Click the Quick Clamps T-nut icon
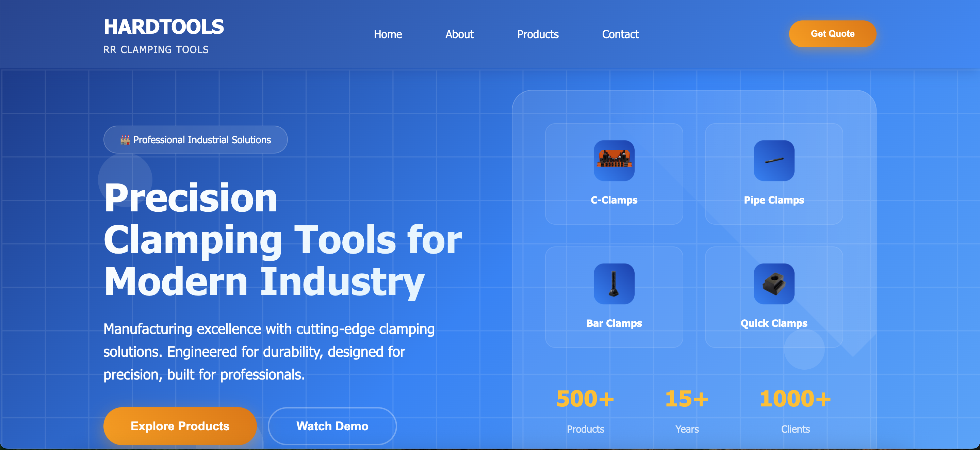980x450 pixels. (773, 284)
